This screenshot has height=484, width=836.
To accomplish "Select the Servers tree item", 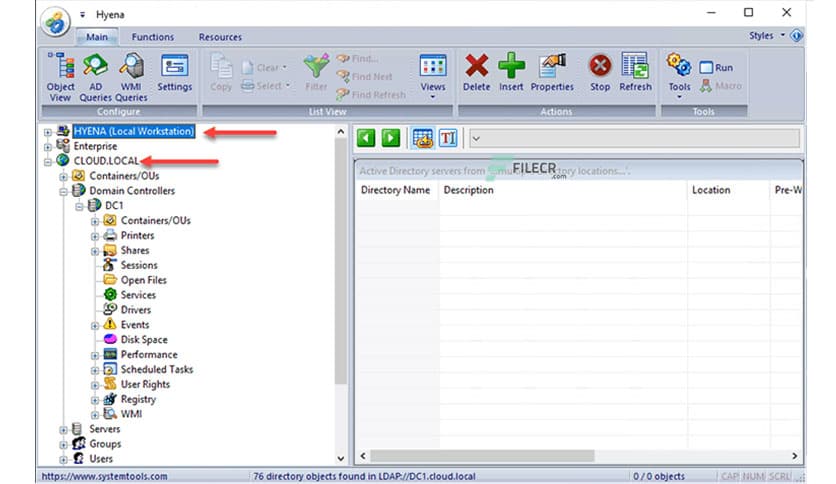I will click(104, 429).
